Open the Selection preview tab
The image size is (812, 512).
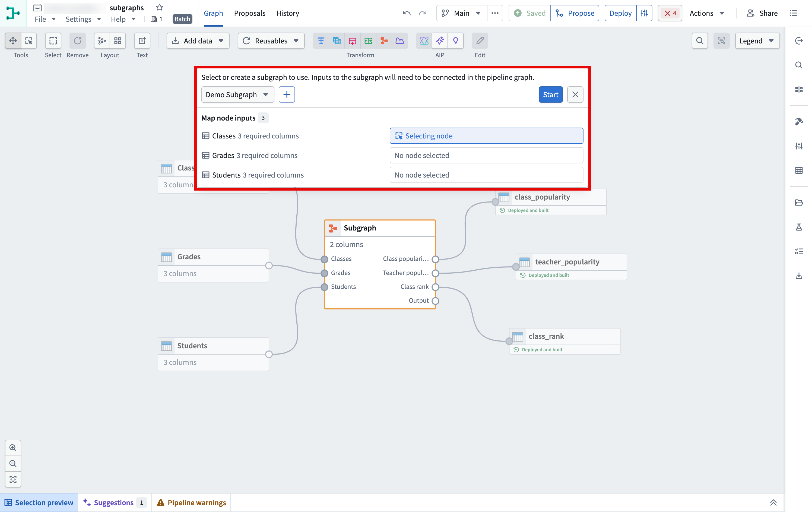point(39,502)
